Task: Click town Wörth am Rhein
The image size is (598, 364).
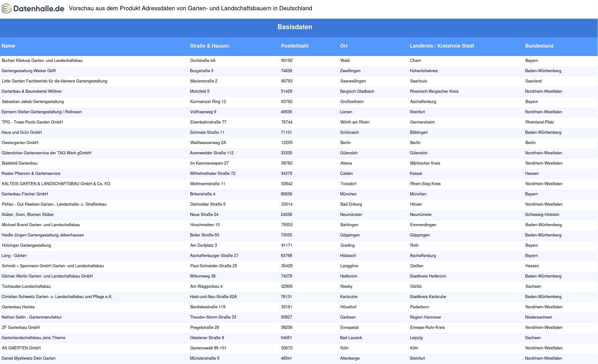Action: coord(355,122)
